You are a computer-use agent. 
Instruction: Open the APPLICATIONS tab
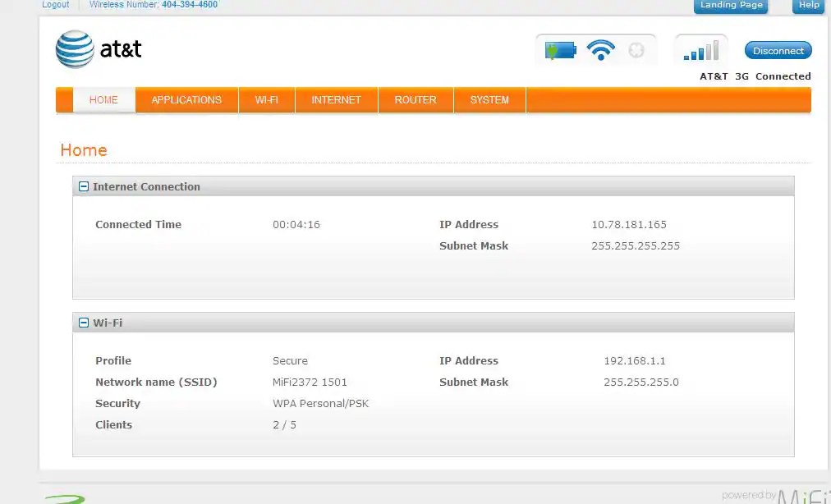point(186,100)
